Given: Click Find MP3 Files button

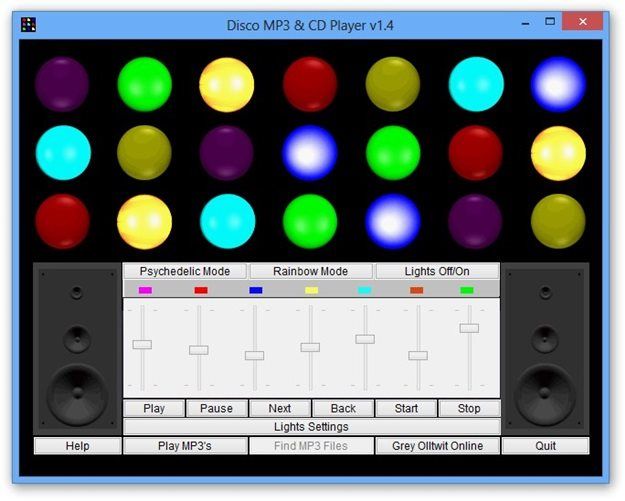Looking at the screenshot, I should coord(311,446).
